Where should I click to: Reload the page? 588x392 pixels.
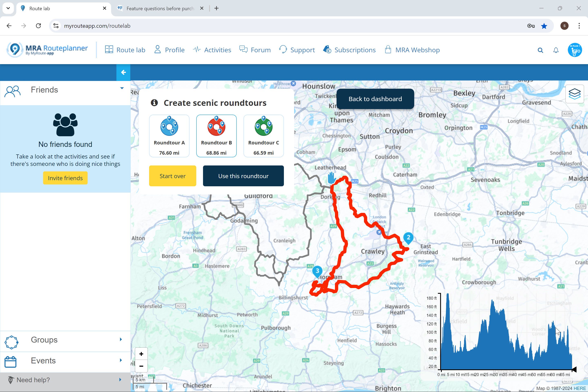coord(38,26)
